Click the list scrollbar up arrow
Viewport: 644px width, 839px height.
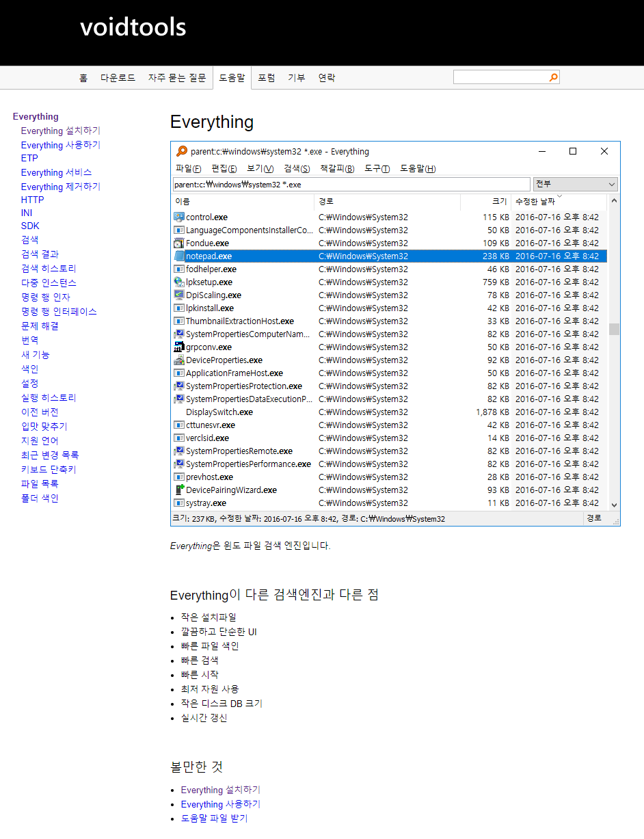613,201
